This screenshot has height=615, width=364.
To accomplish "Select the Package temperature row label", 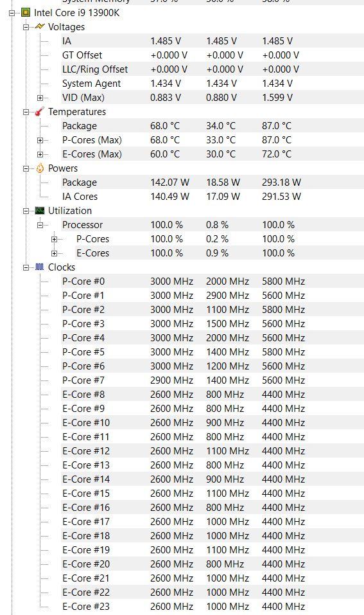I will coord(80,126).
